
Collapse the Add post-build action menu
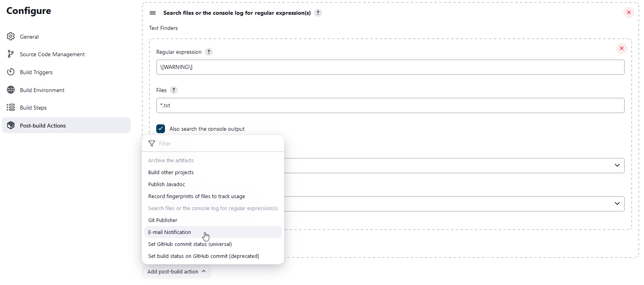coord(177,271)
